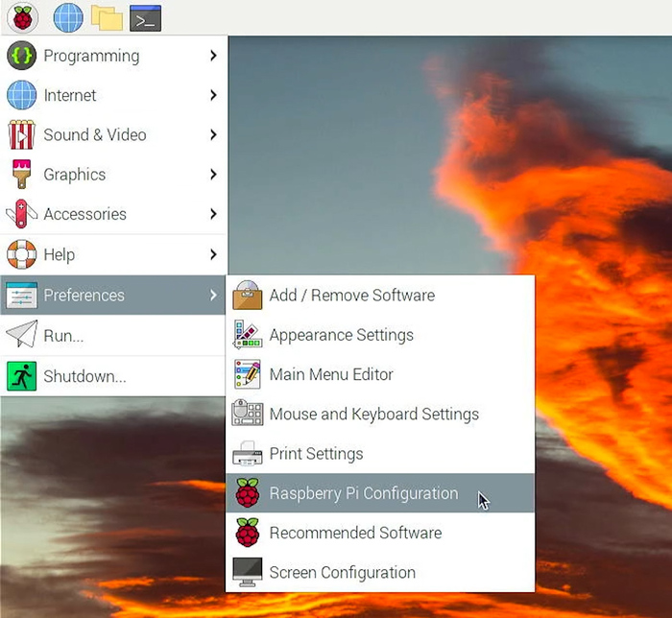Viewport: 672px width, 618px height.
Task: Expand the Help submenu arrow
Action: [213, 254]
